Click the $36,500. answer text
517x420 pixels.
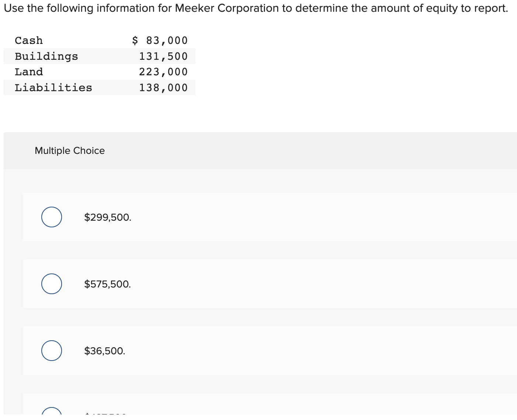105,351
